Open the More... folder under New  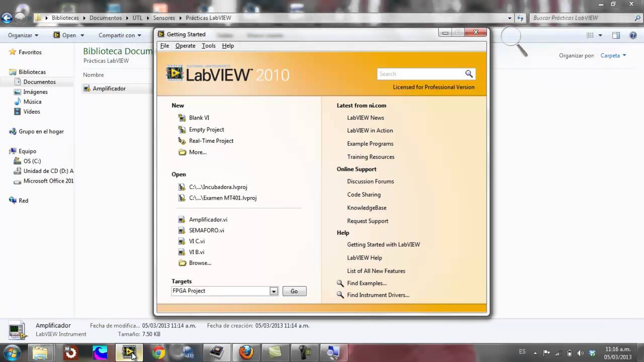[x=197, y=152]
